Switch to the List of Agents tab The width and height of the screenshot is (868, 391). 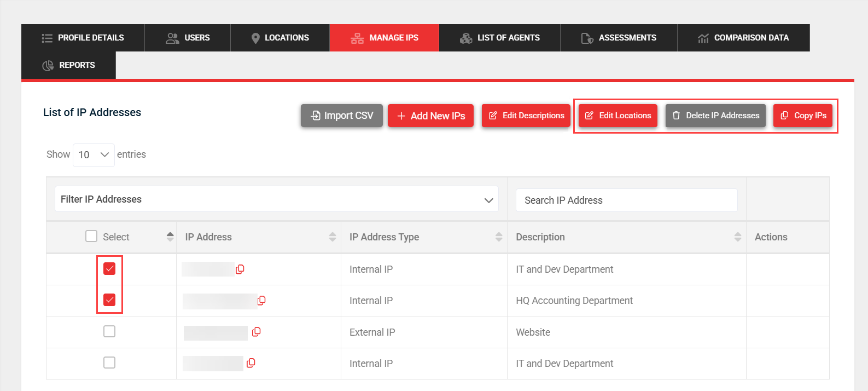tap(499, 38)
